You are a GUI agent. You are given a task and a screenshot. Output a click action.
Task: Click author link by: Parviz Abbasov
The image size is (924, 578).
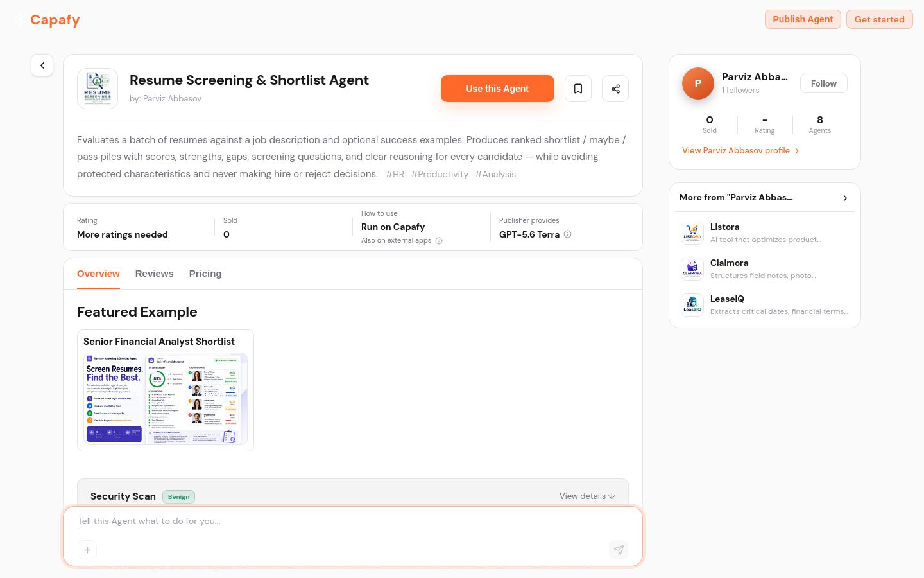(166, 98)
